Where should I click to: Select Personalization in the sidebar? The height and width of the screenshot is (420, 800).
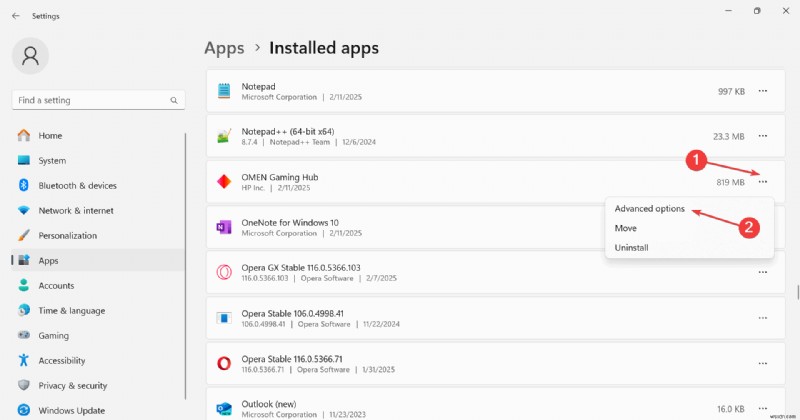98,236
